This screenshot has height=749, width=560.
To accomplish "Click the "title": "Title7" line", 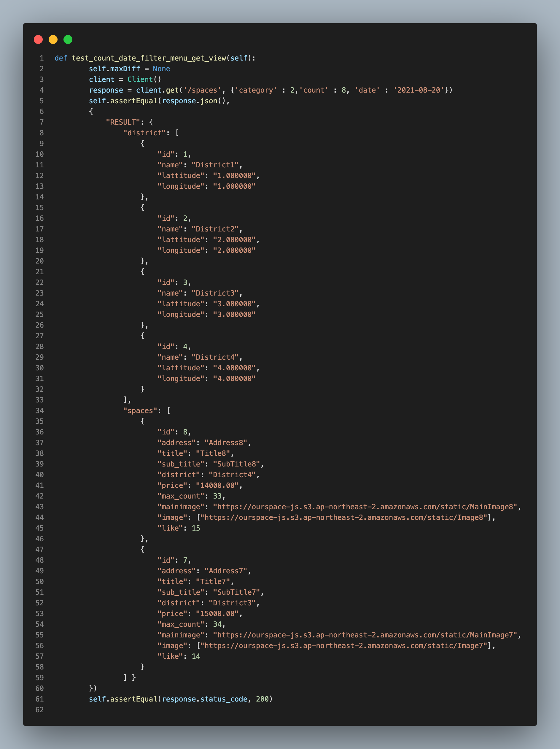I will [195, 582].
